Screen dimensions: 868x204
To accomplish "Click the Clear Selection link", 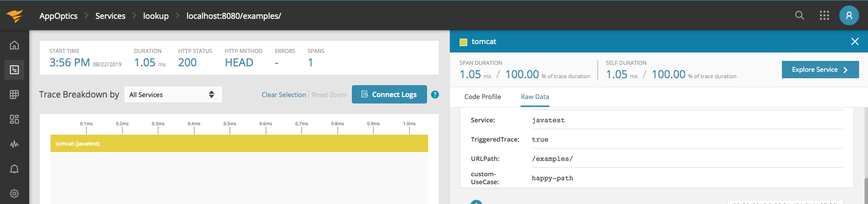I will coord(284,95).
